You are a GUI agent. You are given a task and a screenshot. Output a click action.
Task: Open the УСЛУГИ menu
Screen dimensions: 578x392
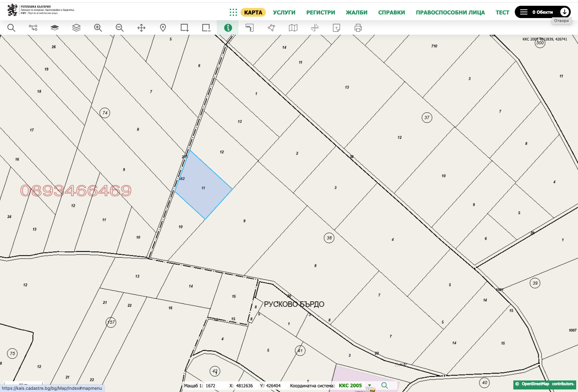[284, 12]
